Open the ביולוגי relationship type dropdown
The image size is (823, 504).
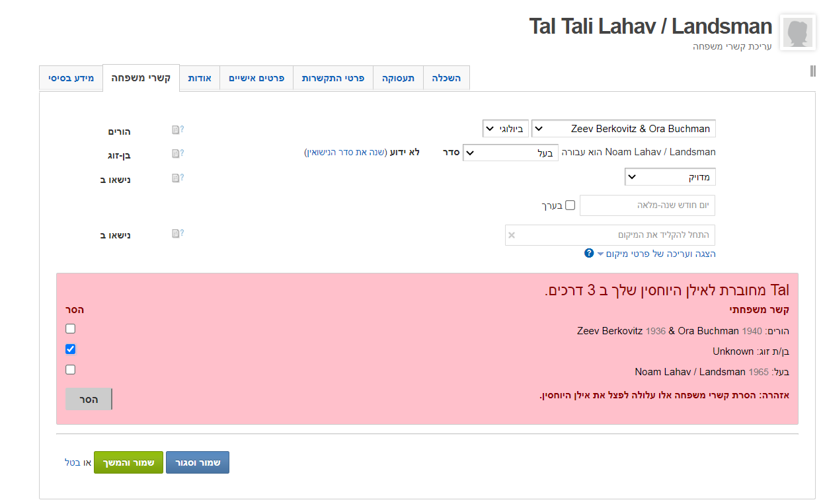click(505, 129)
